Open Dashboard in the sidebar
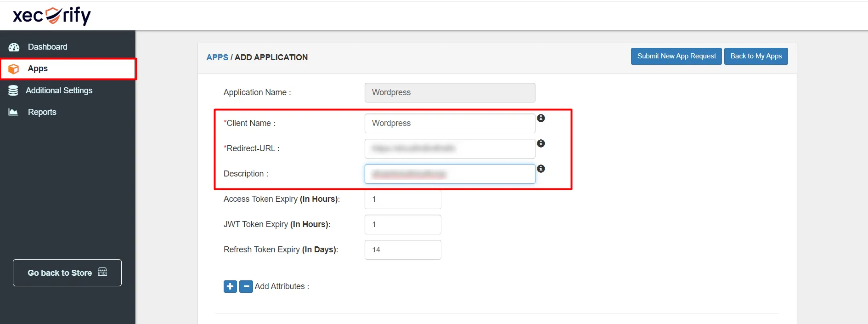The image size is (868, 324). (x=68, y=47)
